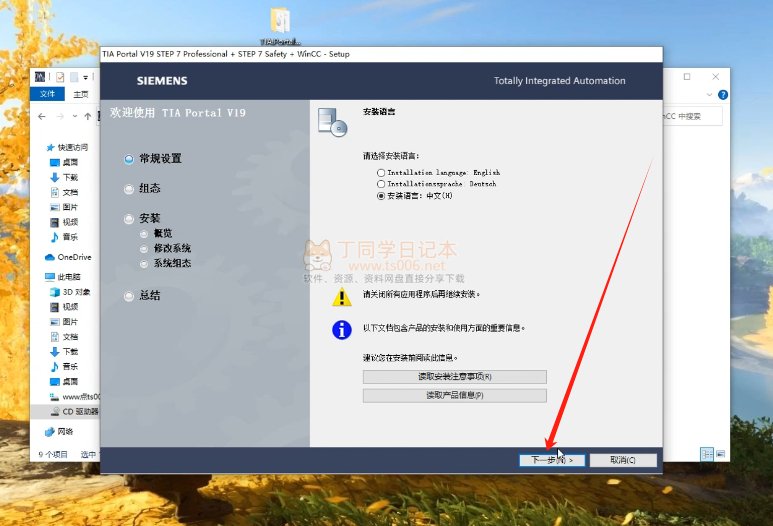Viewport: 773px width, 526px height.
Task: Open 桌面 under 此电脑
Action: point(64,382)
